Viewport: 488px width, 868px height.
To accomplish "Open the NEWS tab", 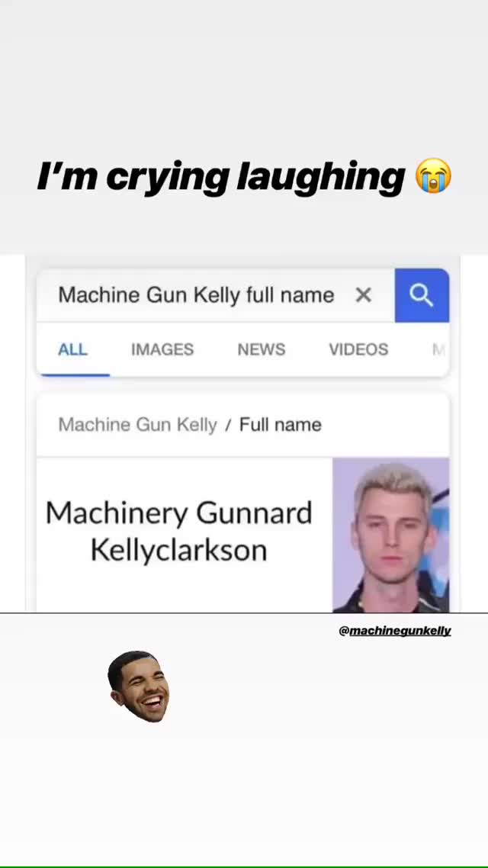I will (x=261, y=349).
